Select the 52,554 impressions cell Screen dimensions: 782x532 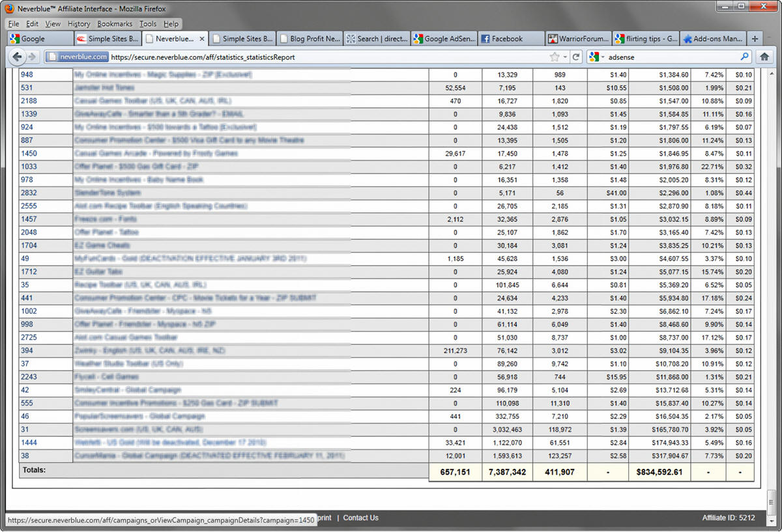(x=455, y=88)
